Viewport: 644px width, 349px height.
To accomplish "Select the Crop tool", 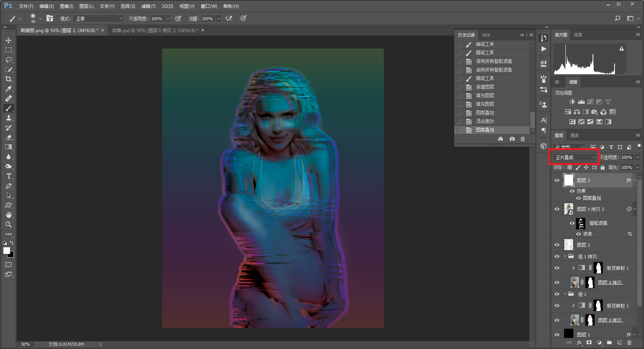I will pos(8,79).
